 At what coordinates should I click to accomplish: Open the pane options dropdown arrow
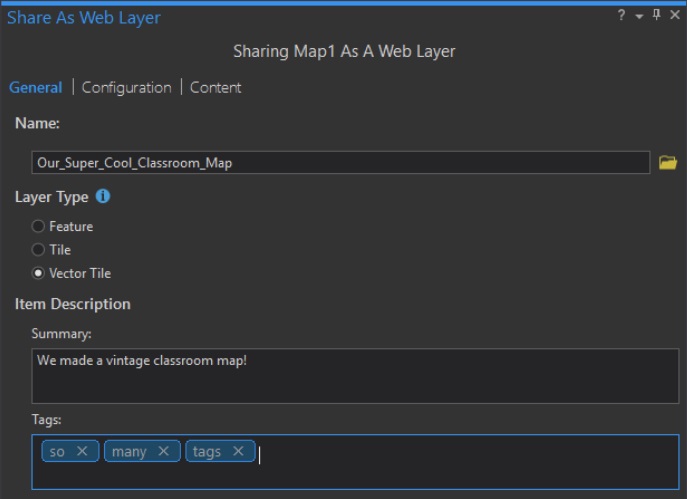[x=639, y=17]
